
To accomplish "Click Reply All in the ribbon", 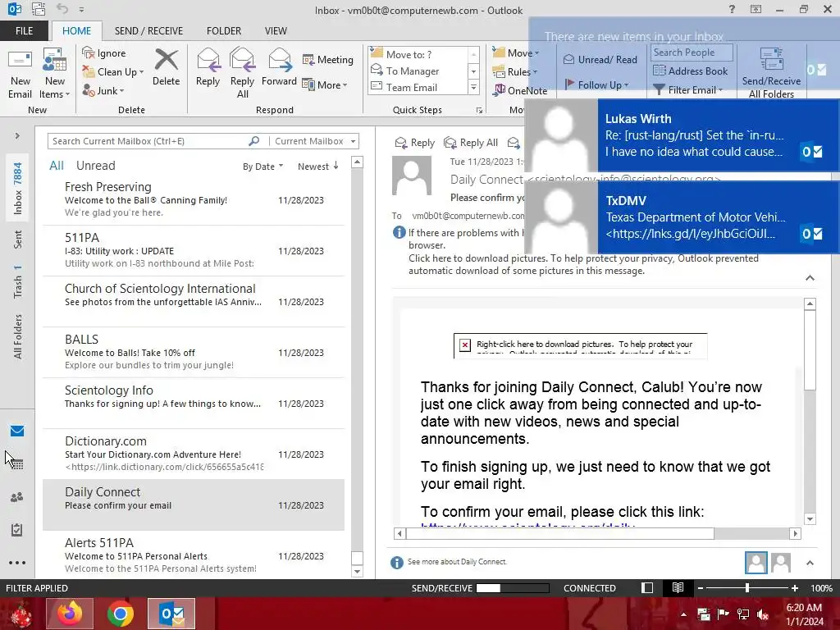I will (242, 74).
